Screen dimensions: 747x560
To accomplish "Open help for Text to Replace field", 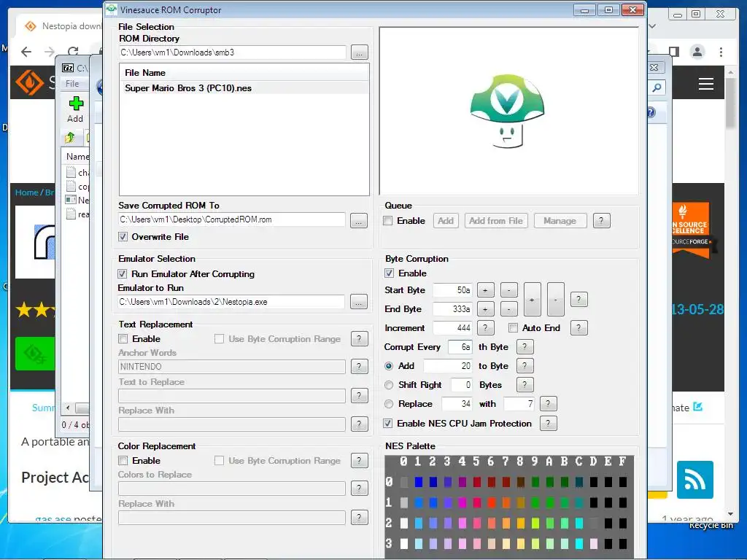I will click(x=359, y=395).
